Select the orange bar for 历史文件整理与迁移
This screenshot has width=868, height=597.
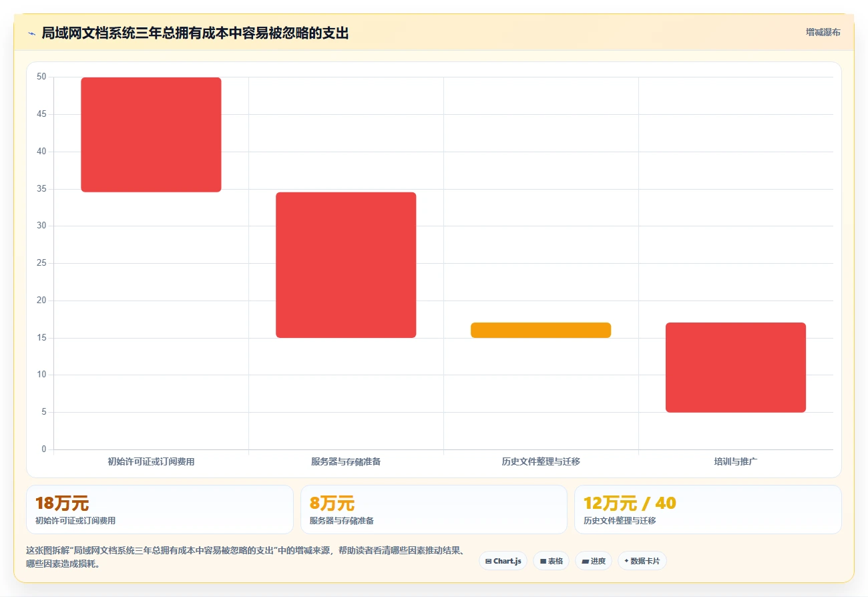click(x=541, y=331)
